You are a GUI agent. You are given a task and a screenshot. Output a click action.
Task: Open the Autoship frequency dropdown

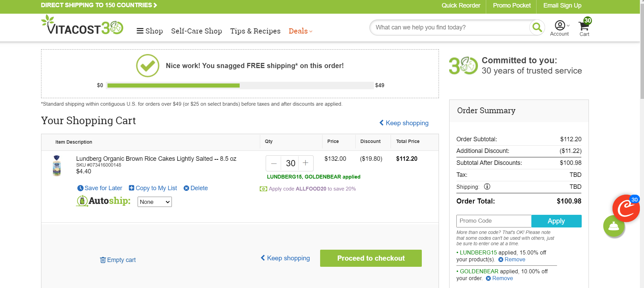click(x=155, y=202)
